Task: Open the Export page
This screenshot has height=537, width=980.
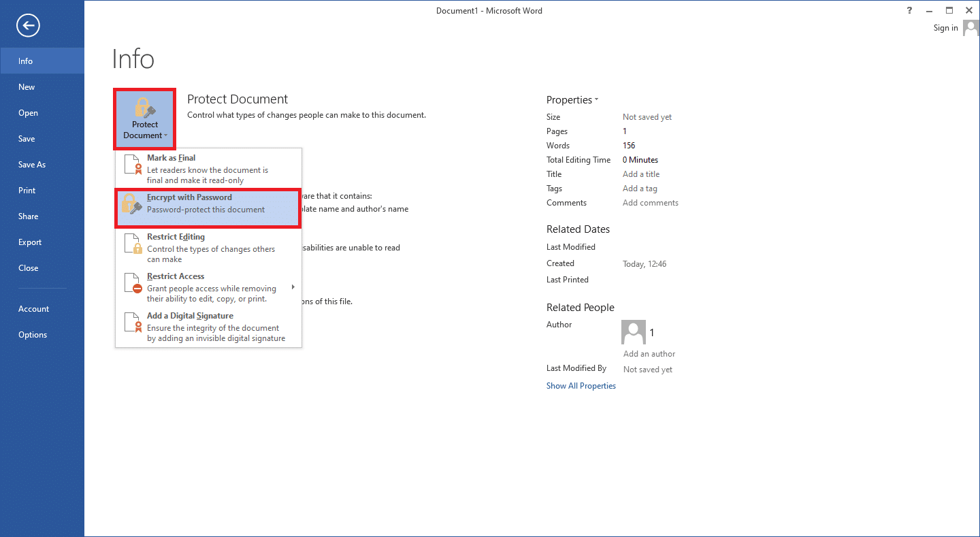Action: (x=30, y=242)
